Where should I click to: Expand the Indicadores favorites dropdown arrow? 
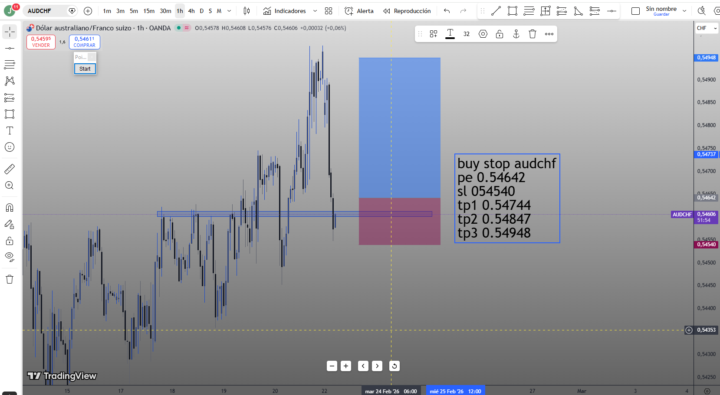(315, 11)
